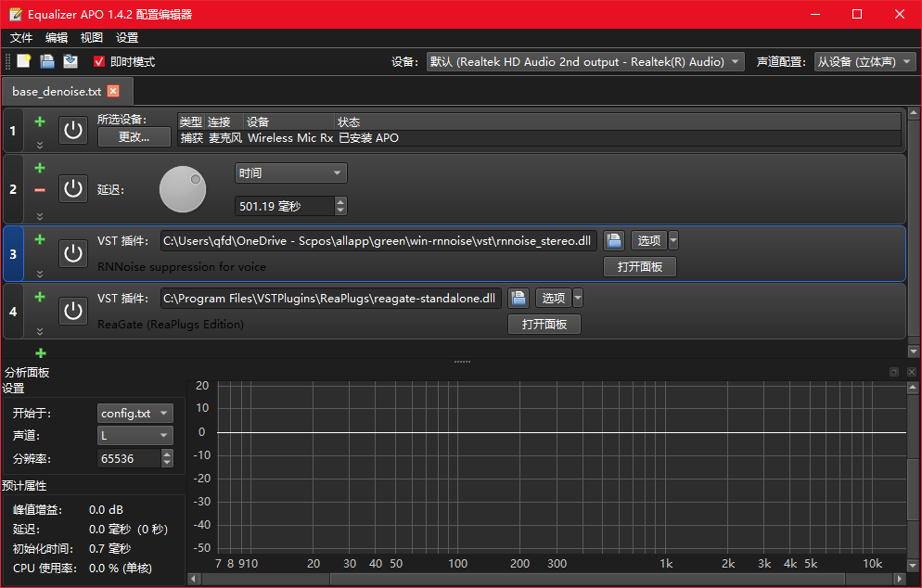Add a filter using row 4 plus icon

[40, 297]
